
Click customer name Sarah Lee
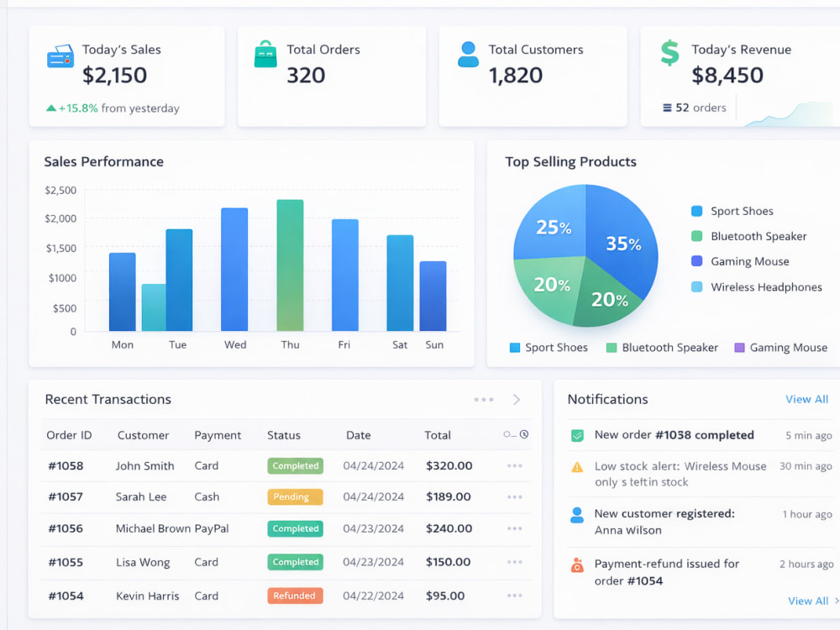pyautogui.click(x=141, y=497)
